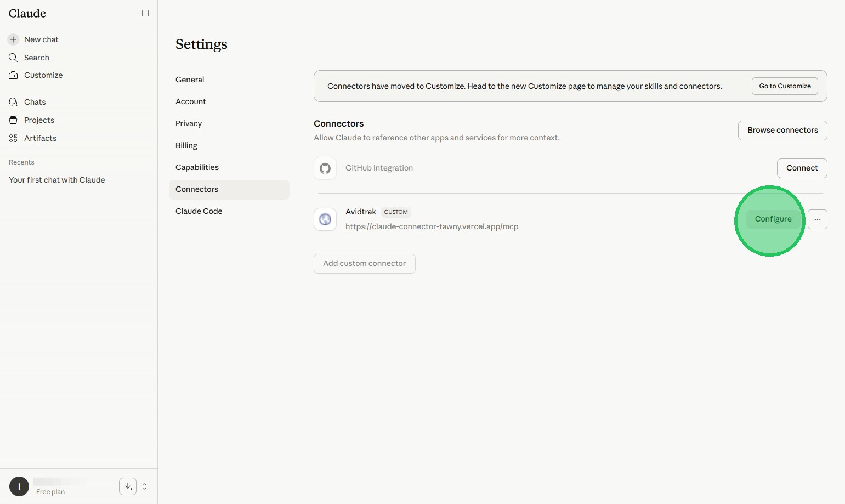
Task: Click the Avidtrak globe icon
Action: coord(325,219)
